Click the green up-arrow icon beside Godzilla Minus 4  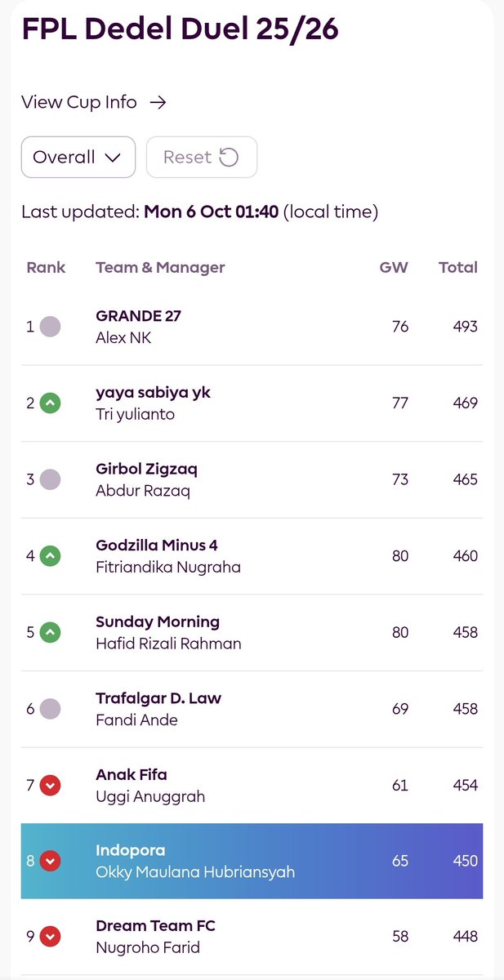coord(51,556)
